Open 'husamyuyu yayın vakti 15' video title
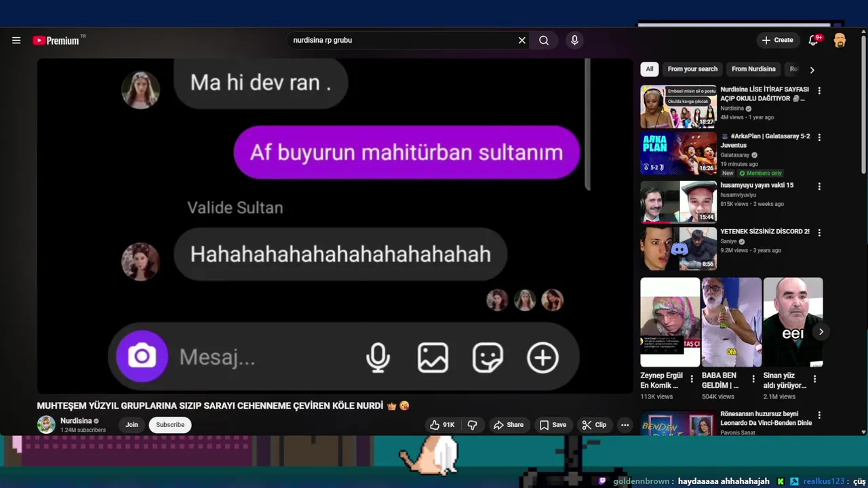The width and height of the screenshot is (868, 488). 757,185
